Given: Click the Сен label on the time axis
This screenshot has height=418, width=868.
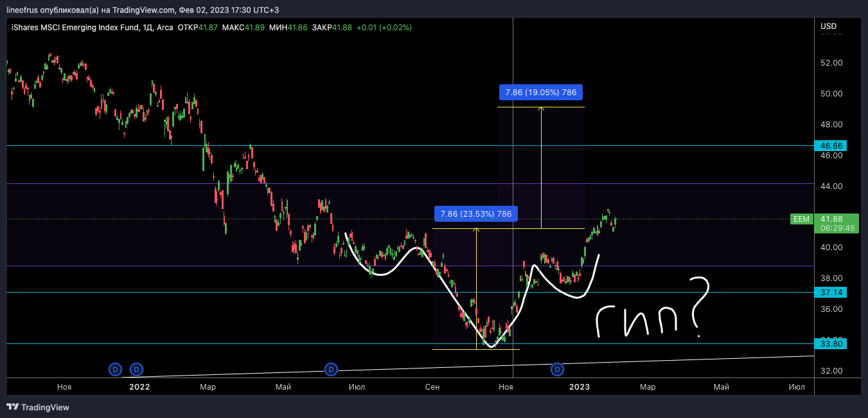Looking at the screenshot, I should click(x=432, y=387).
